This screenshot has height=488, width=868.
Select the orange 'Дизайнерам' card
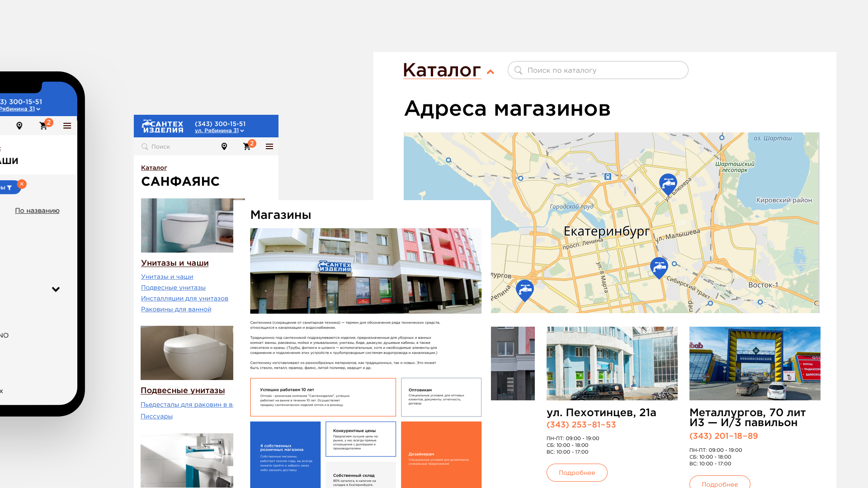click(x=441, y=455)
